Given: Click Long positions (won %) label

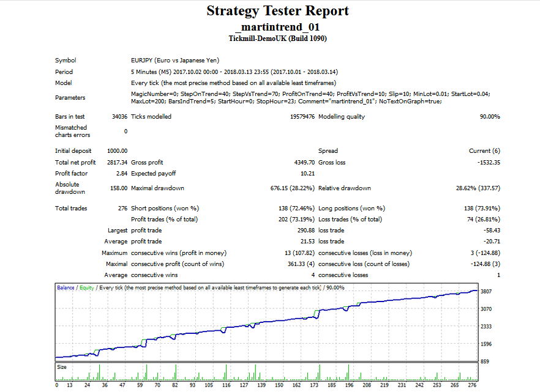Looking at the screenshot, I should (x=351, y=208).
